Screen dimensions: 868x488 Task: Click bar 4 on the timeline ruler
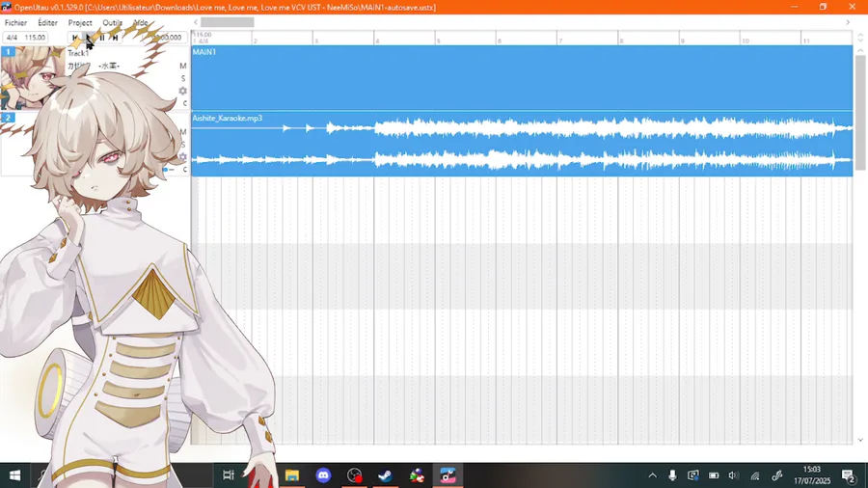pos(377,41)
